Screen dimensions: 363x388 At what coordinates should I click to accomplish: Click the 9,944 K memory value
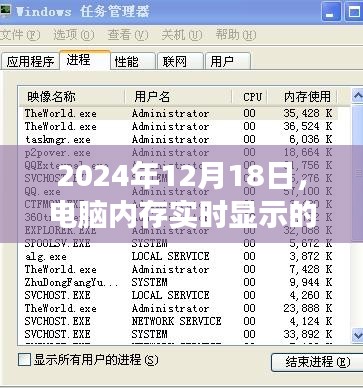point(311,282)
